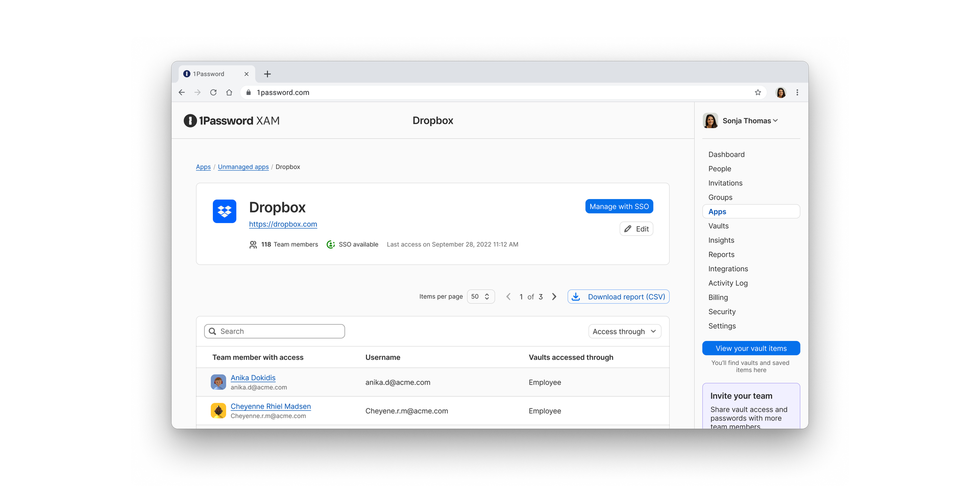
Task: Open the items per page selector
Action: click(480, 296)
